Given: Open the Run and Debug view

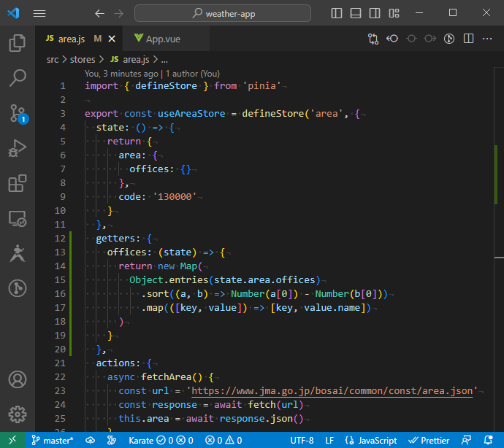Looking at the screenshot, I should [18, 149].
